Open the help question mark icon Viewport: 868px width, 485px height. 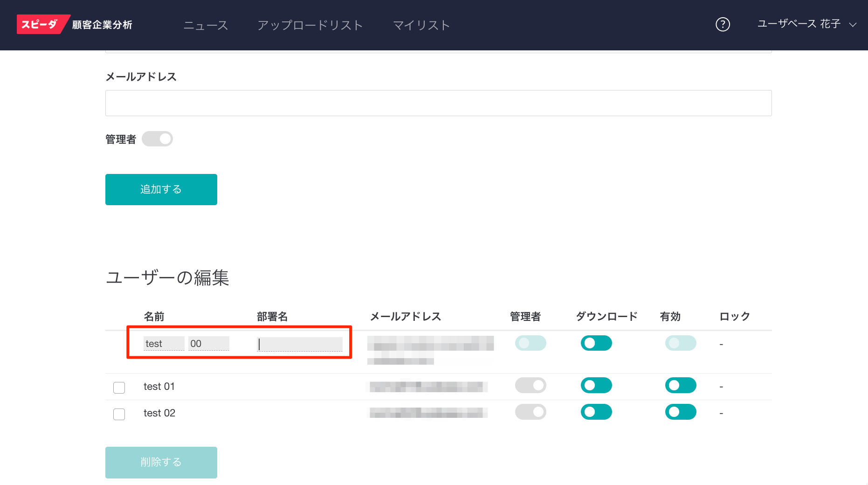[723, 24]
